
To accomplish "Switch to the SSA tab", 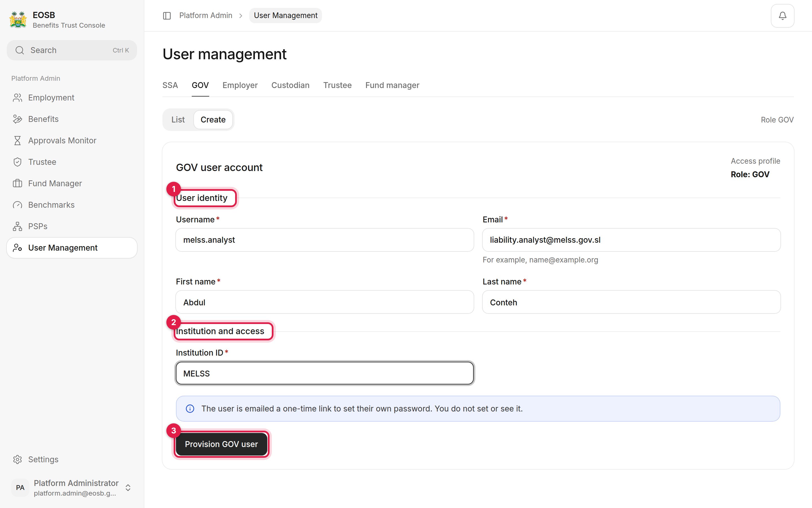I will (x=170, y=85).
